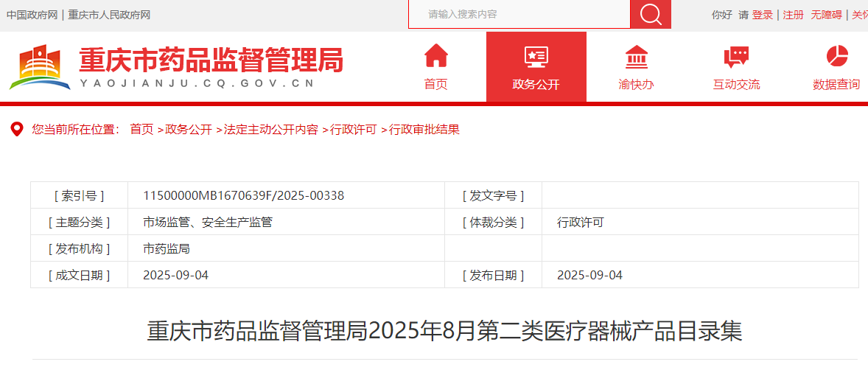Screen dimensions: 868x370
Task: Open the 中国政府网 link
Action: 32,15
